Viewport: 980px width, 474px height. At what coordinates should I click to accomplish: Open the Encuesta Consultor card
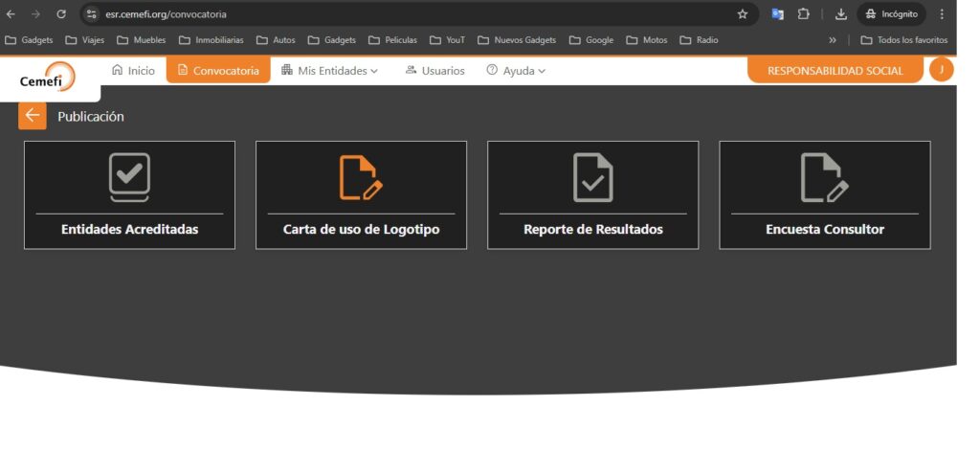825,195
